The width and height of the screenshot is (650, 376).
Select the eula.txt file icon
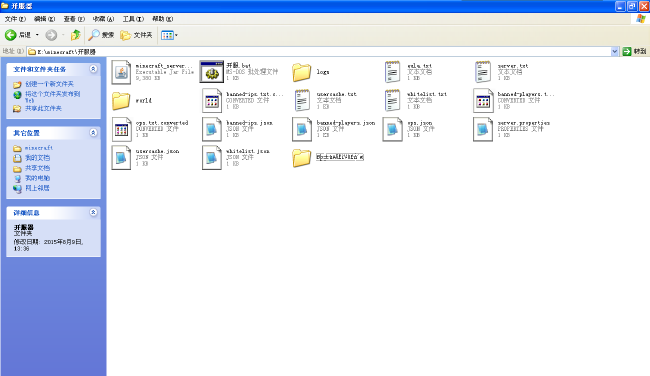(392, 72)
